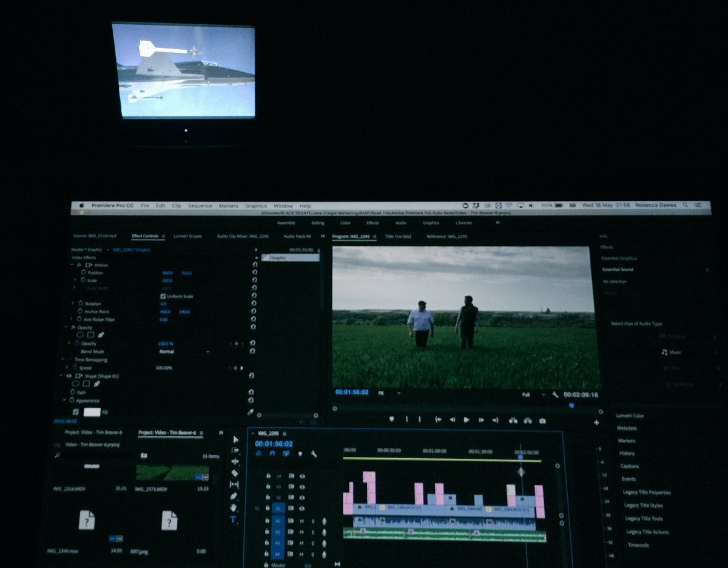The image size is (728, 568).
Task: Export frame with the camera icon
Action: click(542, 421)
